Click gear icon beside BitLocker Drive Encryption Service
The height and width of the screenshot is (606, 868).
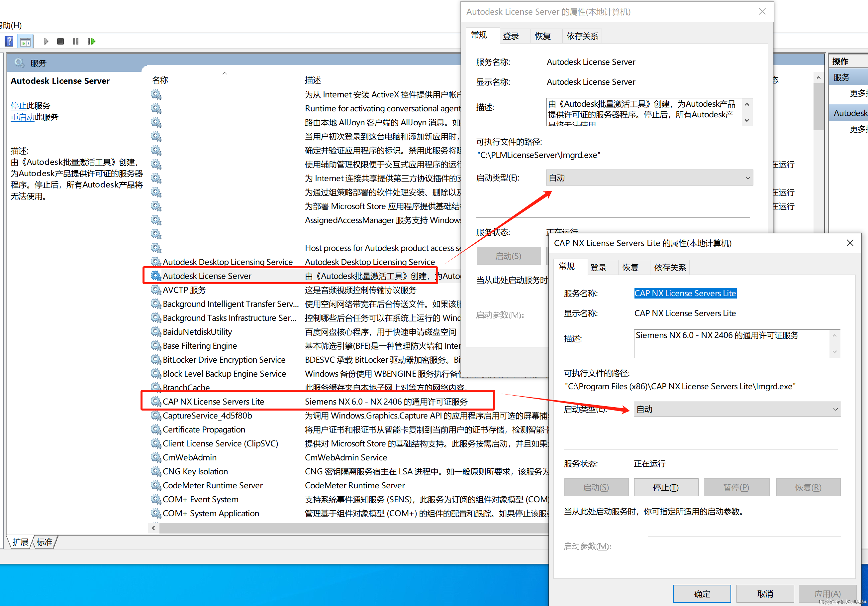pos(156,360)
